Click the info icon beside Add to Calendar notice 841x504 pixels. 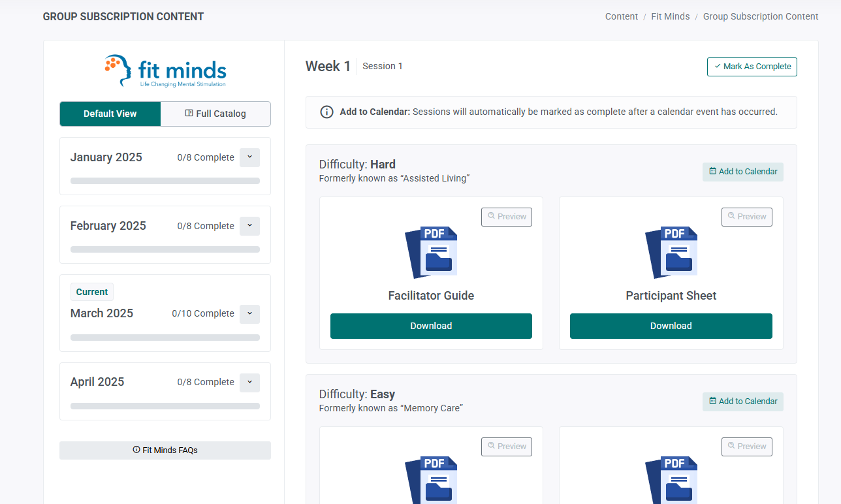pos(326,112)
